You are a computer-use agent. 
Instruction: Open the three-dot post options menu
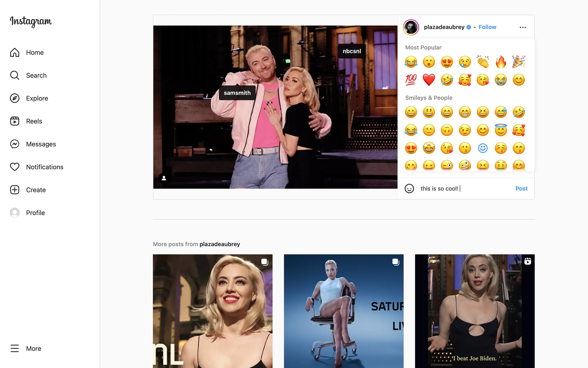point(523,27)
